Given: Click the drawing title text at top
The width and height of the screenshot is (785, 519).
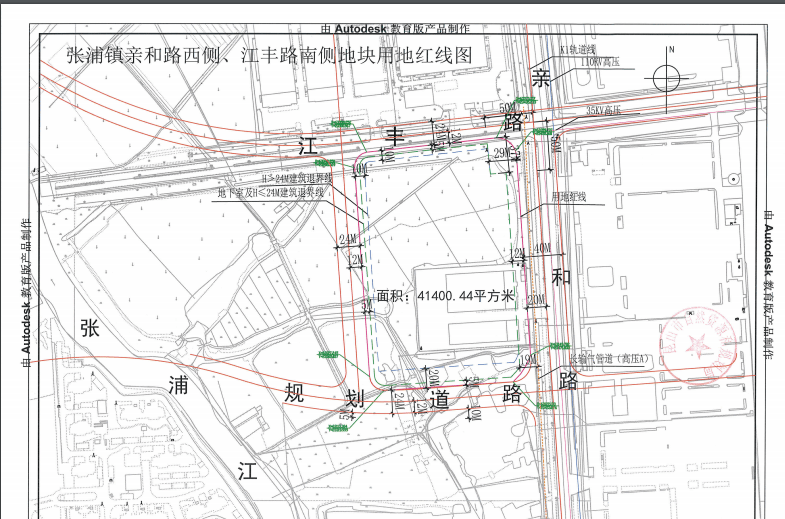Looking at the screenshot, I should point(267,57).
